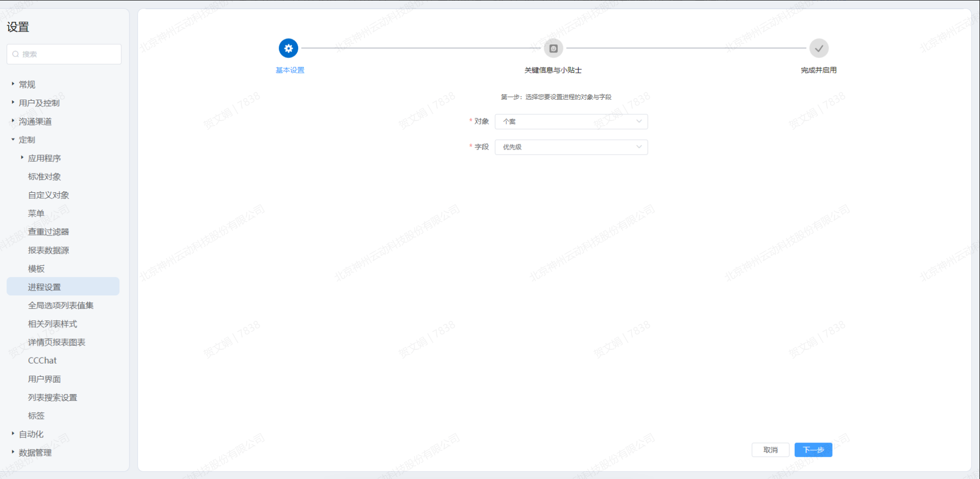Collapse the 定制 section arrow

pyautogui.click(x=13, y=139)
